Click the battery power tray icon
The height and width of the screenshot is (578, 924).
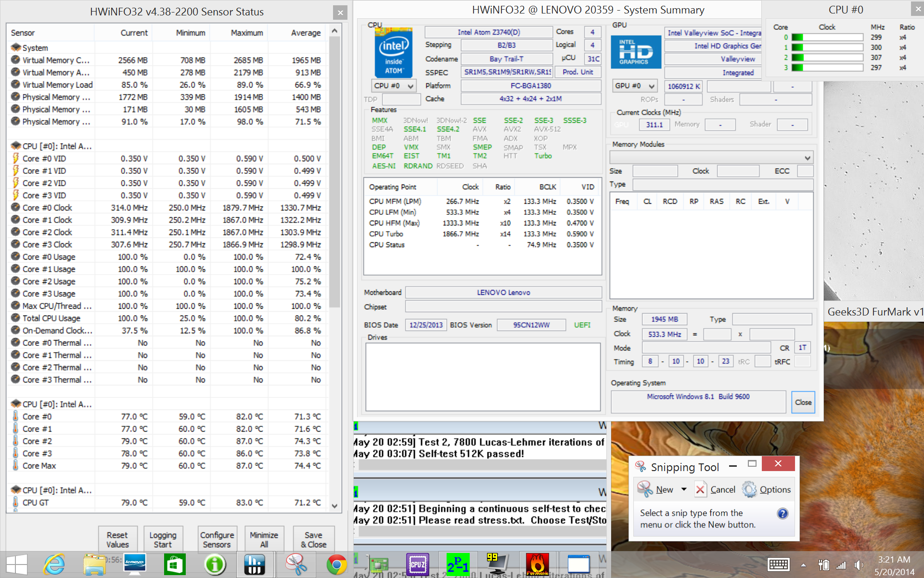click(x=823, y=565)
